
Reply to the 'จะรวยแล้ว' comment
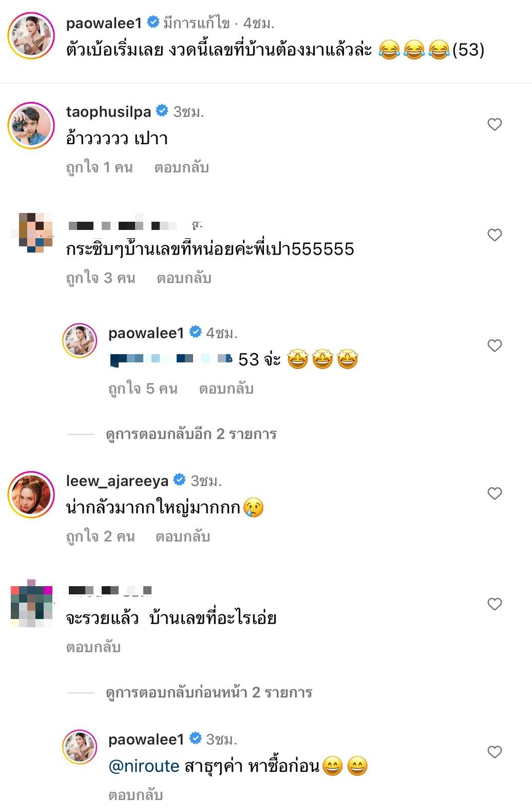[x=93, y=648]
